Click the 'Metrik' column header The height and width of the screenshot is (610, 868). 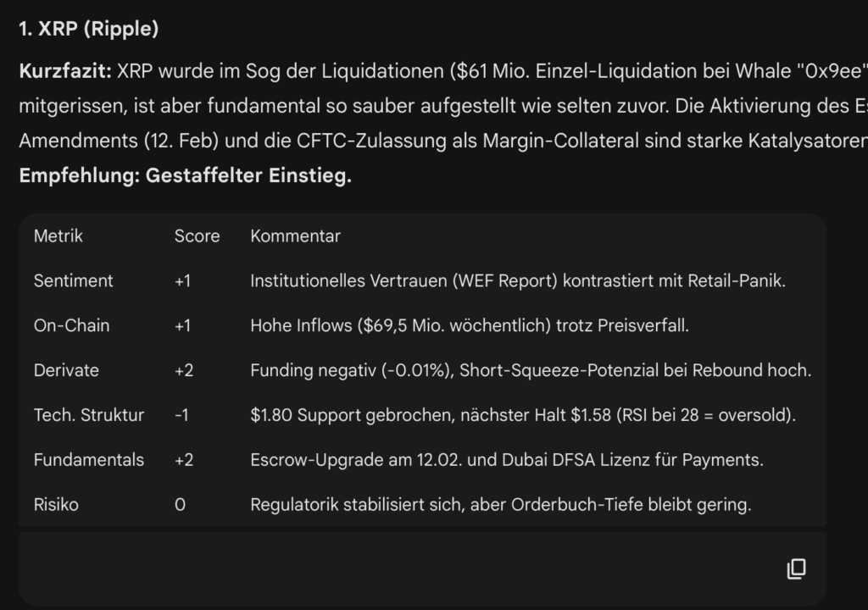[x=58, y=236]
